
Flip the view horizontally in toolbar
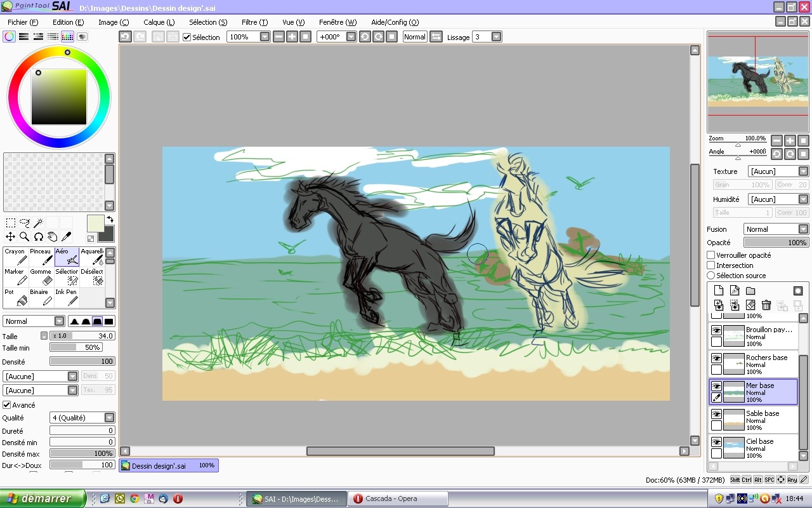point(436,37)
